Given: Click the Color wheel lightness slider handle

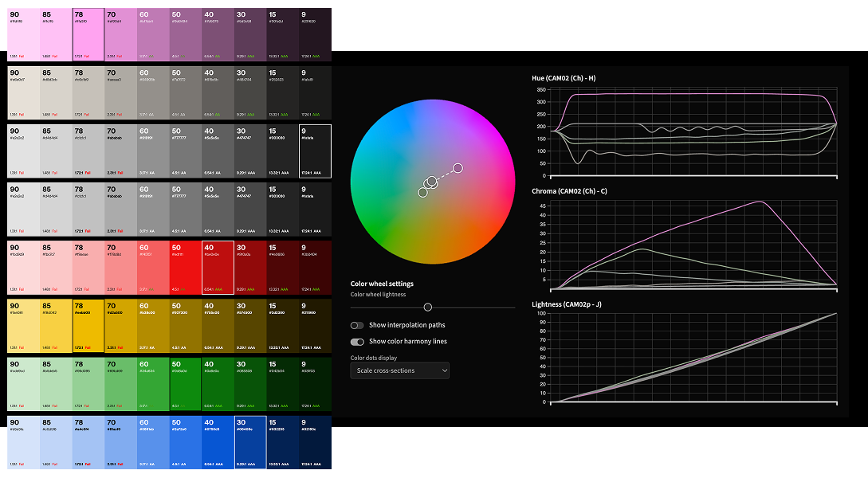Looking at the screenshot, I should (427, 307).
